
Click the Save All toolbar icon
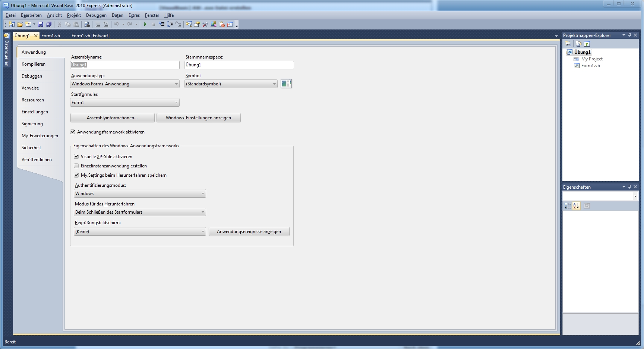49,24
